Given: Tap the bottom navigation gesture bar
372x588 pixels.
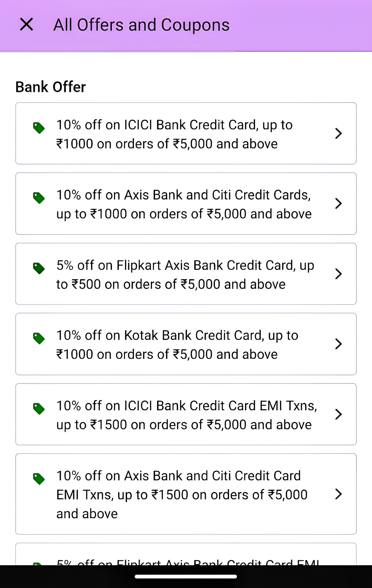Looking at the screenshot, I should click(186, 576).
